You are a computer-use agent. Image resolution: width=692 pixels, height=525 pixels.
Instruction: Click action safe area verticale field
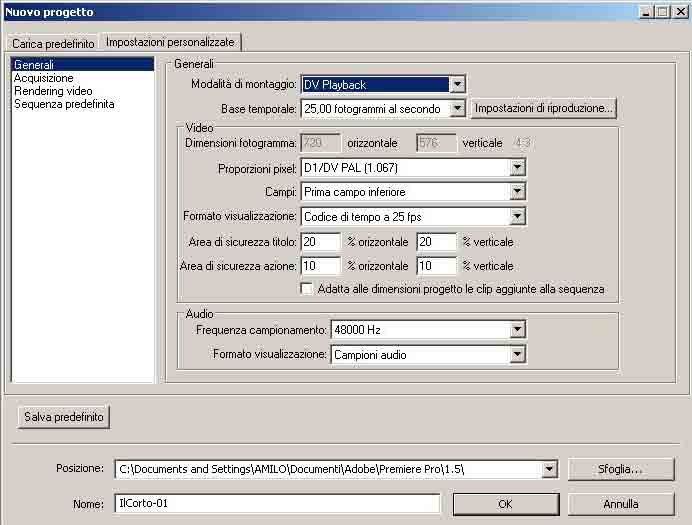tap(436, 266)
